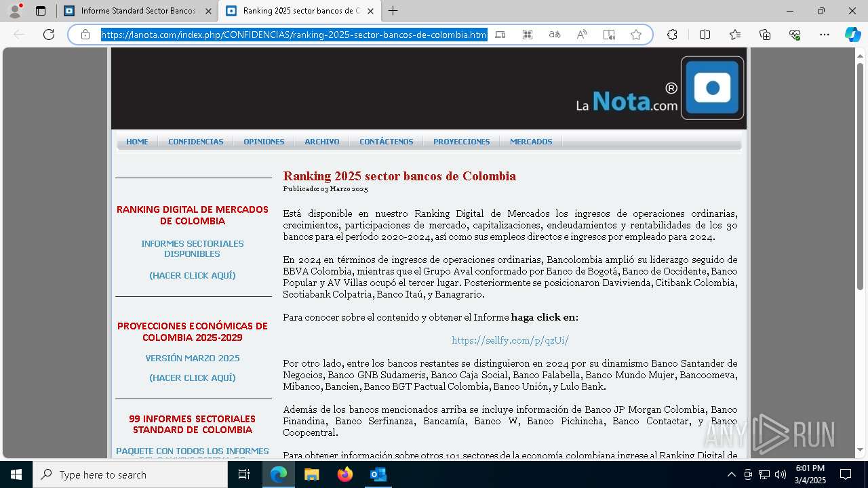Click the LaNota.com logo
Viewport: 868px width, 488px height.
660,89
